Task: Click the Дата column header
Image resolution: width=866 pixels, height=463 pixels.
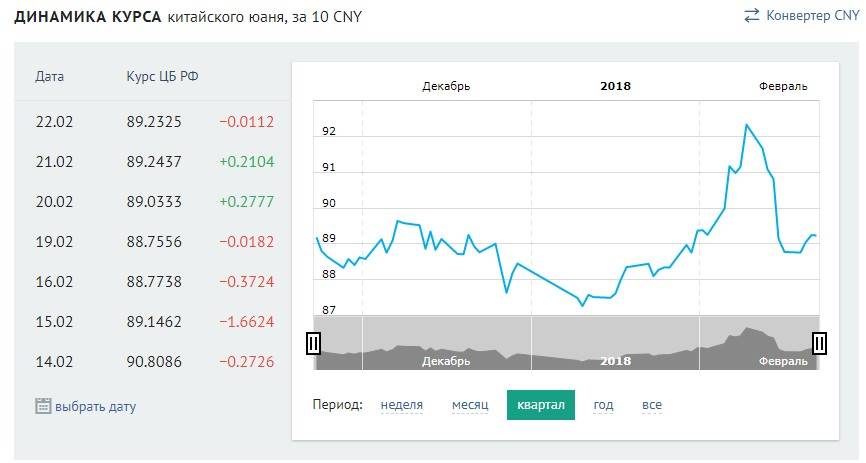Action: pos(49,77)
